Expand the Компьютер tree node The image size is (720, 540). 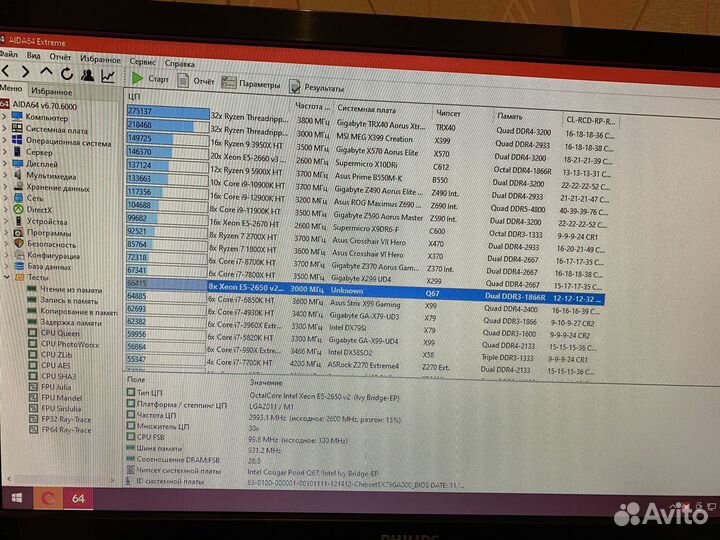pyautogui.click(x=5, y=116)
